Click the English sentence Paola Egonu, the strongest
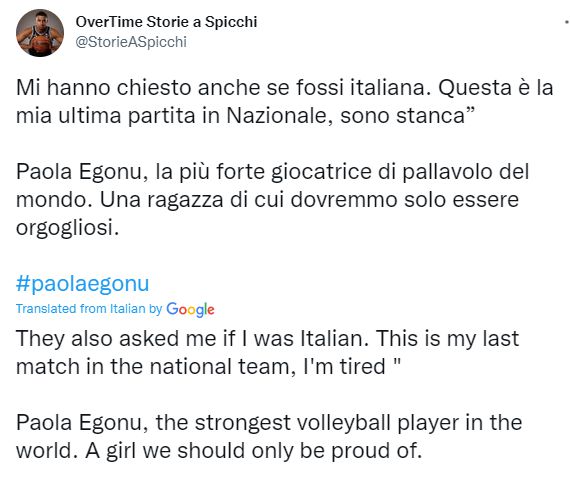Screen dimensions: 570x480 [269, 436]
